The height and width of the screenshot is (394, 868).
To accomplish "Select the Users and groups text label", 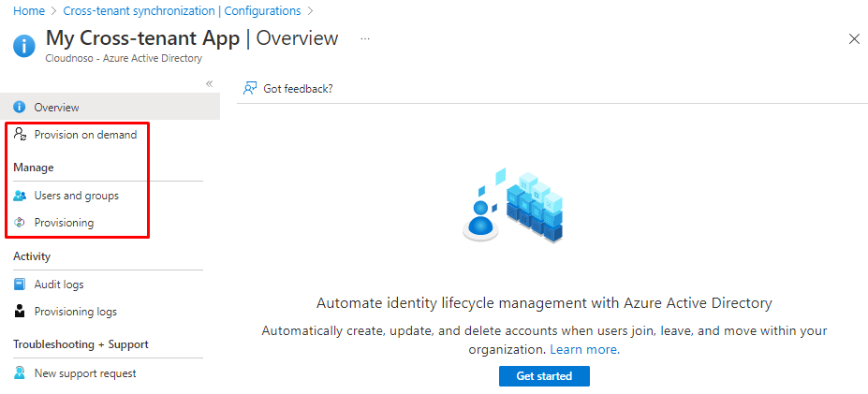I will pos(76,196).
